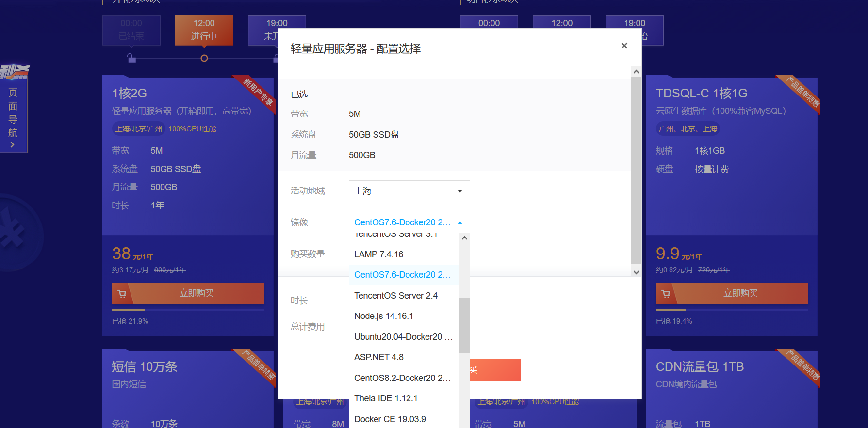The image size is (868, 428).
Task: Click the 产品首单特惠 ribbon on TDSQL-C card
Action: click(802, 92)
